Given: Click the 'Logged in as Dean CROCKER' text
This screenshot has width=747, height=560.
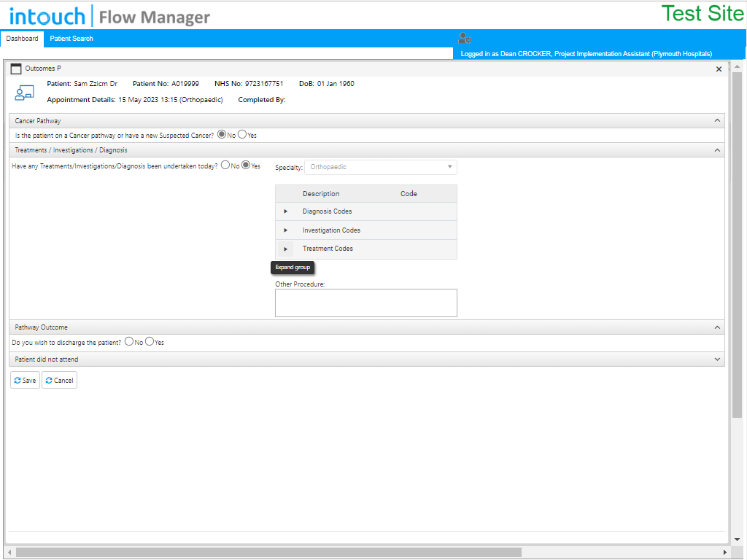Looking at the screenshot, I should (x=586, y=54).
